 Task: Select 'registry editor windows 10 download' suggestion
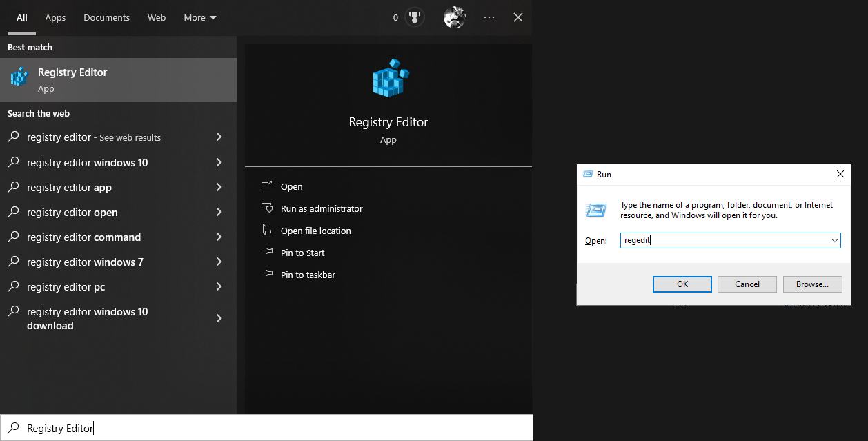[x=118, y=318]
